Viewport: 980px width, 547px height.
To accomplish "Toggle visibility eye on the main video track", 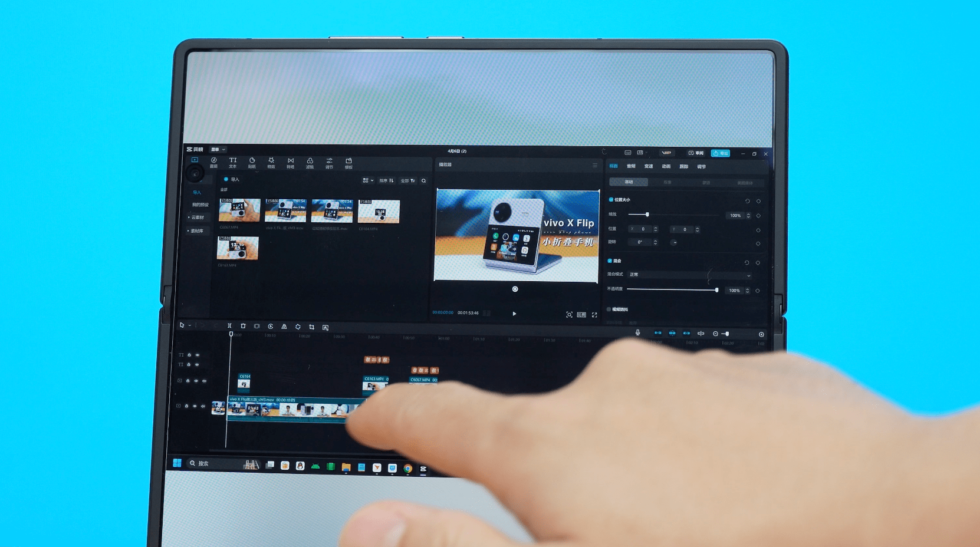I will point(195,406).
